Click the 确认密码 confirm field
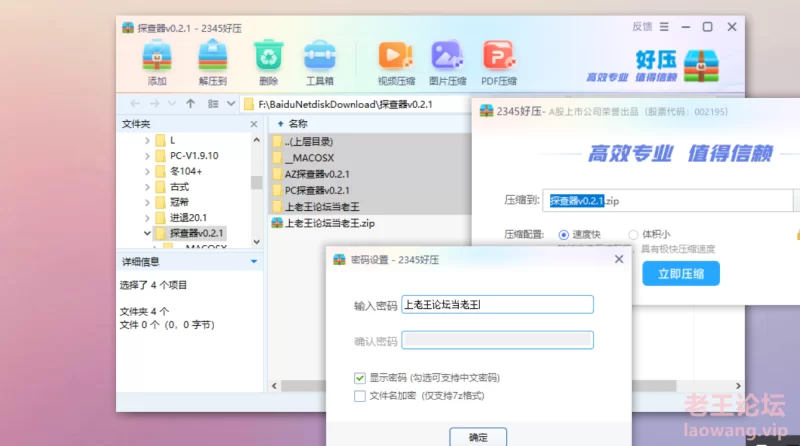 (x=497, y=340)
